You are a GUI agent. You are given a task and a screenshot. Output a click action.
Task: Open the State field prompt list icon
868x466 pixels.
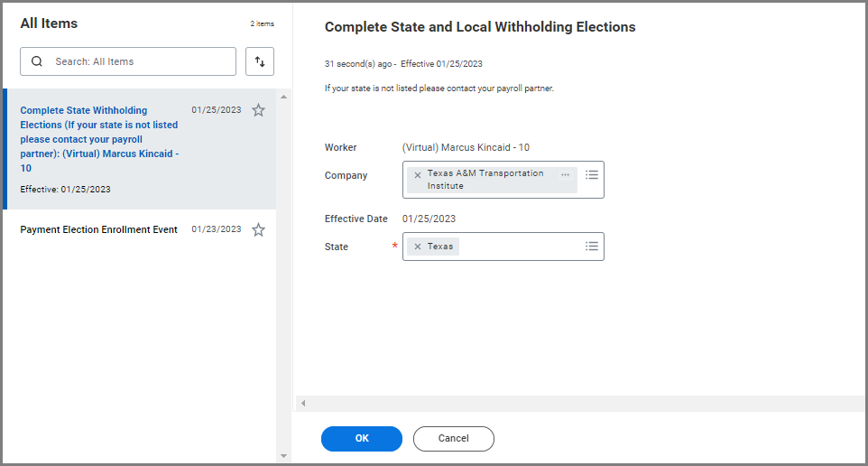592,246
